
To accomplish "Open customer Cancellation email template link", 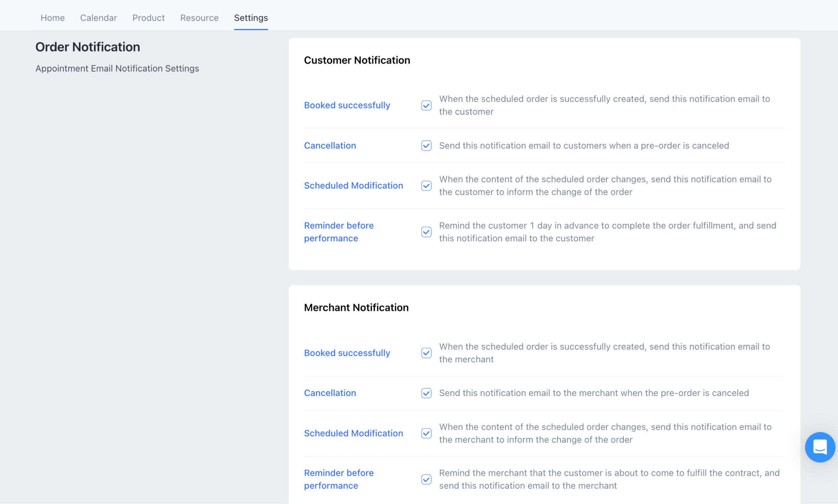I will (x=330, y=146).
